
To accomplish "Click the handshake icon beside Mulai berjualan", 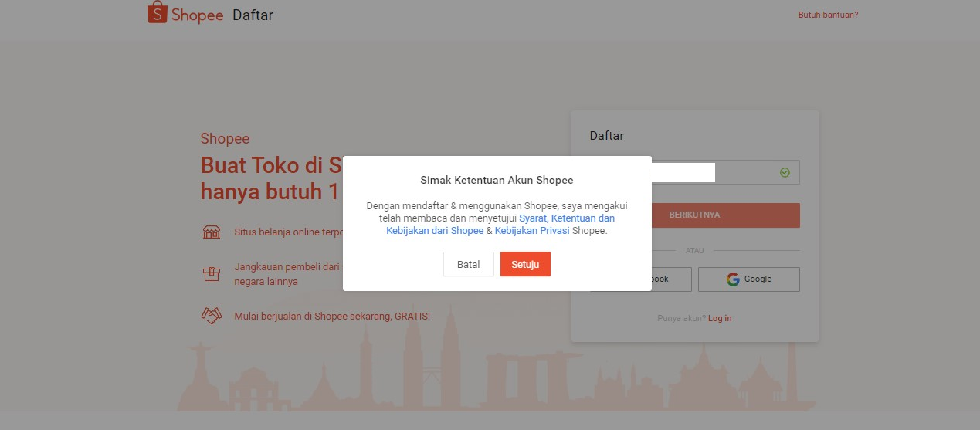I will point(212,316).
